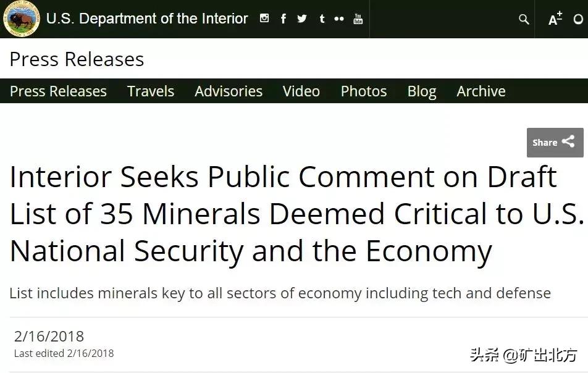Open the Travels menu item
This screenshot has height=373, width=588.
click(x=151, y=91)
